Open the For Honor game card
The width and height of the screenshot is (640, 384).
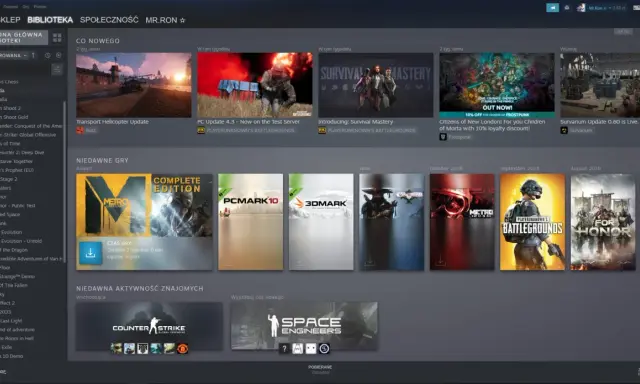pyautogui.click(x=603, y=222)
